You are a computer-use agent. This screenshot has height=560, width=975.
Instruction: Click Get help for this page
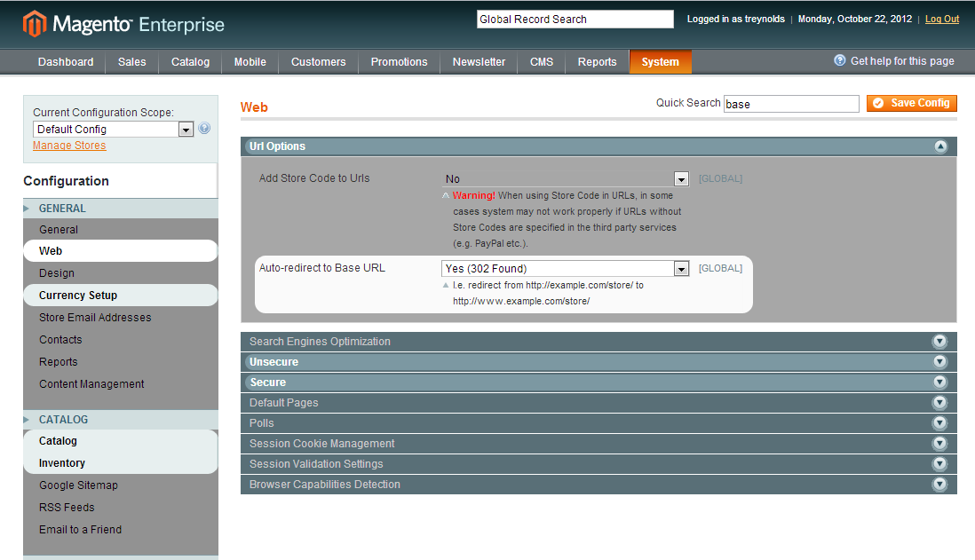pos(901,61)
